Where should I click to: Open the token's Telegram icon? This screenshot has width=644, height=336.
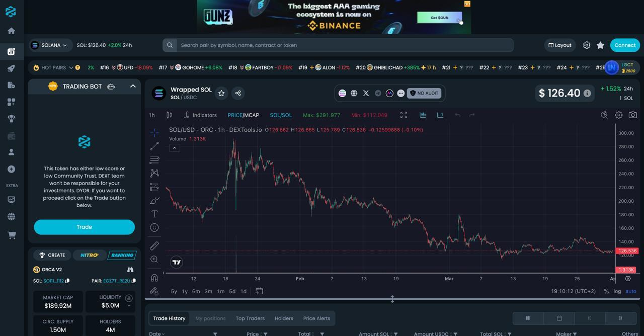378,93
